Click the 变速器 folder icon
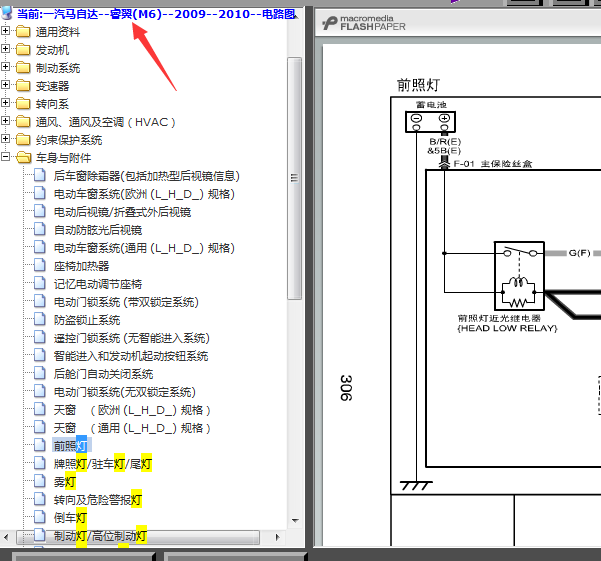The width and height of the screenshot is (601, 561). click(x=23, y=85)
